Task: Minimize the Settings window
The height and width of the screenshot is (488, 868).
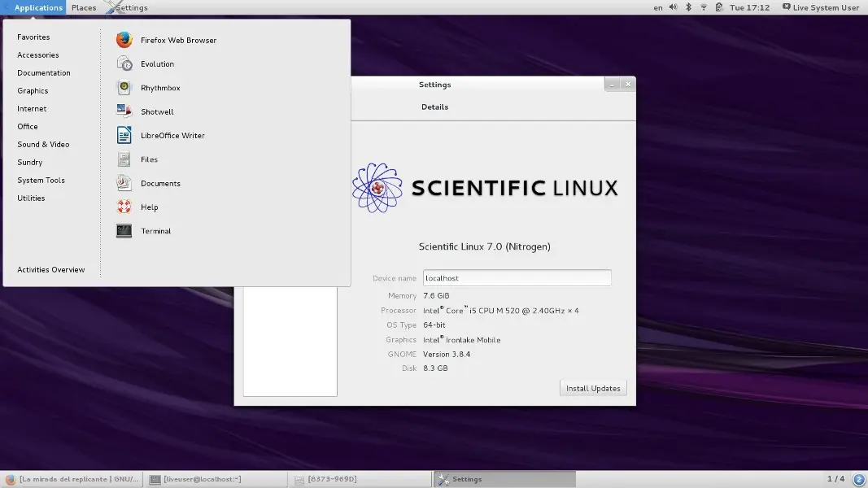Action: [612, 84]
